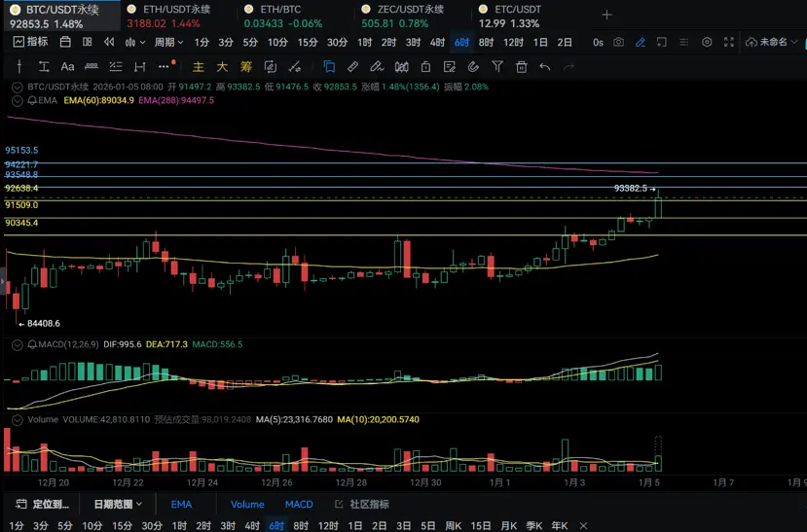Viewport: 807px width, 532px height.
Task: Click the blue overlapping-squares icon in drawing toolbar
Action: [329, 66]
